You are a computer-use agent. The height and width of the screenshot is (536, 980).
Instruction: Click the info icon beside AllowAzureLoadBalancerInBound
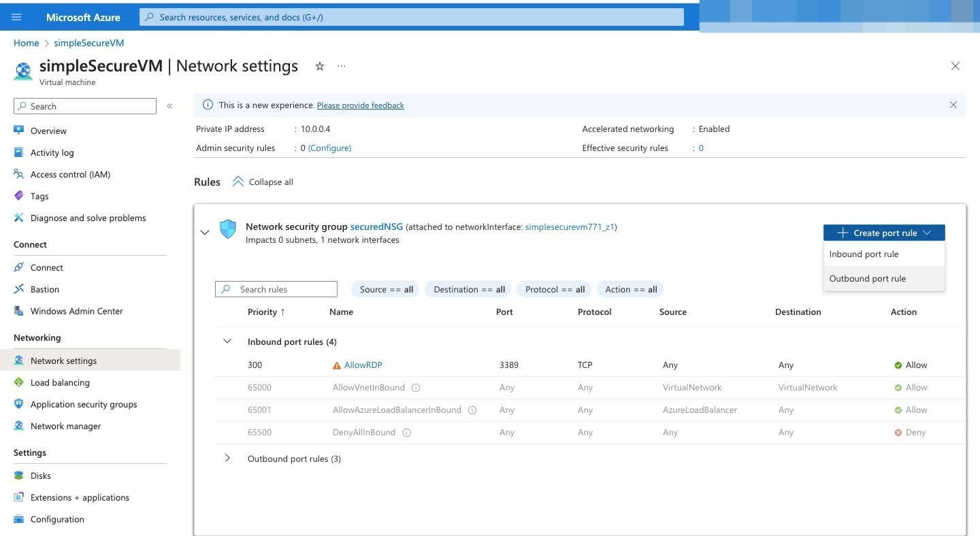pyautogui.click(x=472, y=410)
